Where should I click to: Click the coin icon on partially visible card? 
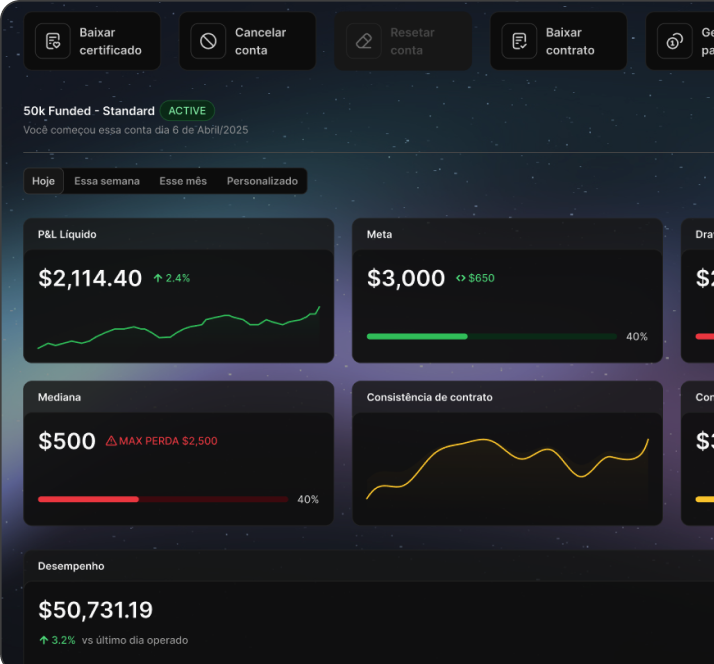pos(675,41)
